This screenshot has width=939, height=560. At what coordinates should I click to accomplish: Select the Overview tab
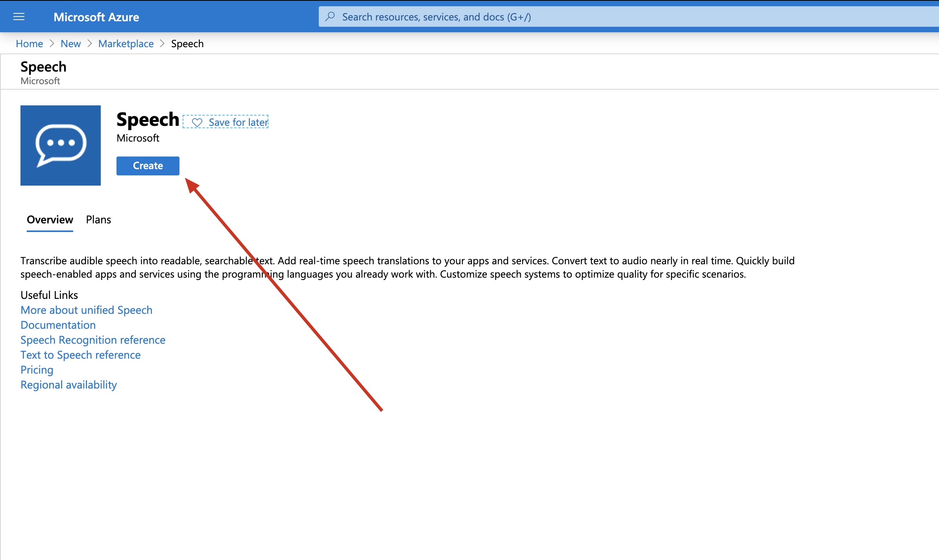pyautogui.click(x=50, y=219)
